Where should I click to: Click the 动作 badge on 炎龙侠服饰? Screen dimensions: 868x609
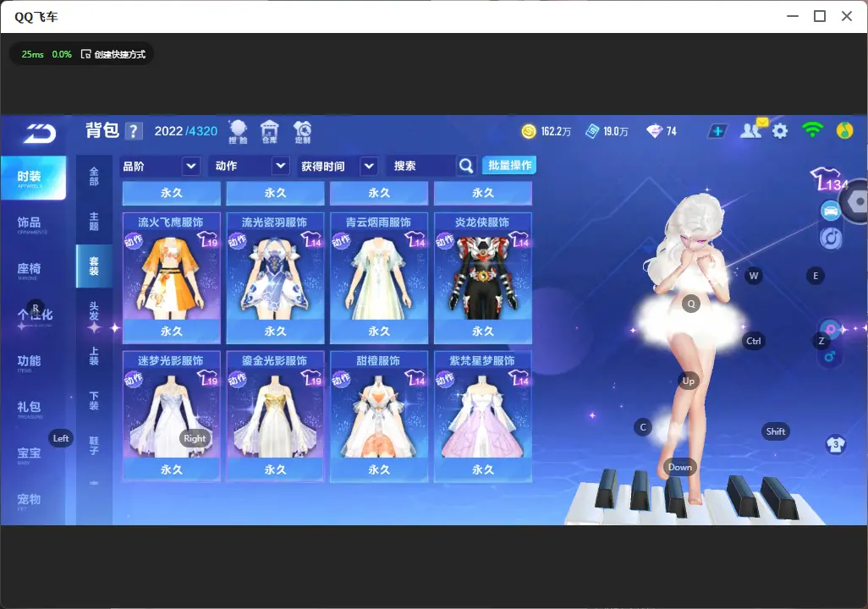(x=444, y=241)
